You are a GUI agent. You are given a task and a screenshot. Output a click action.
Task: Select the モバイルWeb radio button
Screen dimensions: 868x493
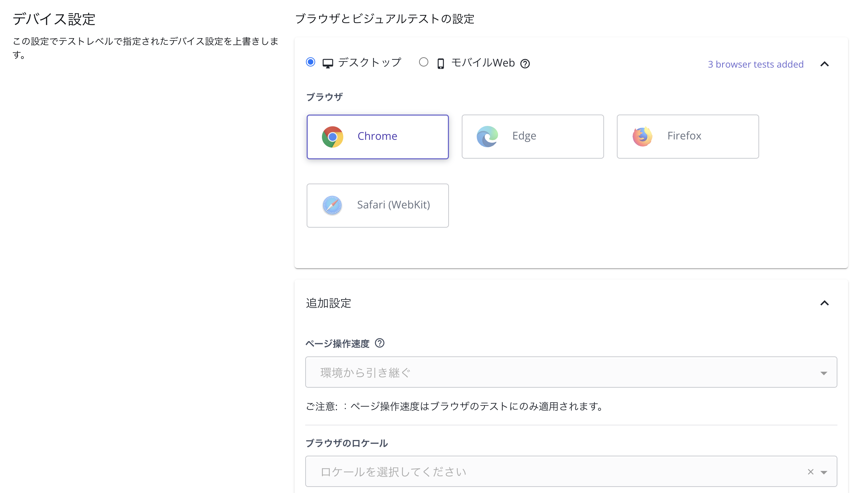(x=423, y=62)
